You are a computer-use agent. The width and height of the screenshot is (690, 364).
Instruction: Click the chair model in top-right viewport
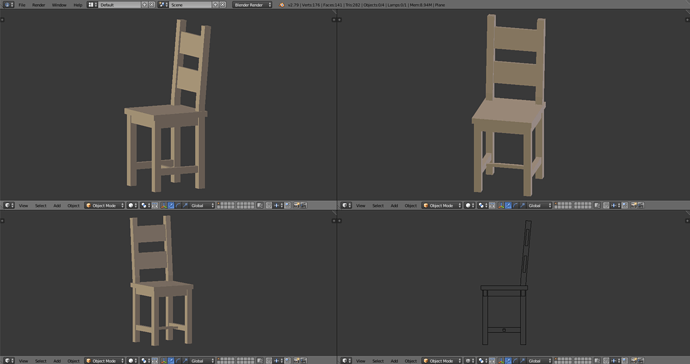point(510,110)
